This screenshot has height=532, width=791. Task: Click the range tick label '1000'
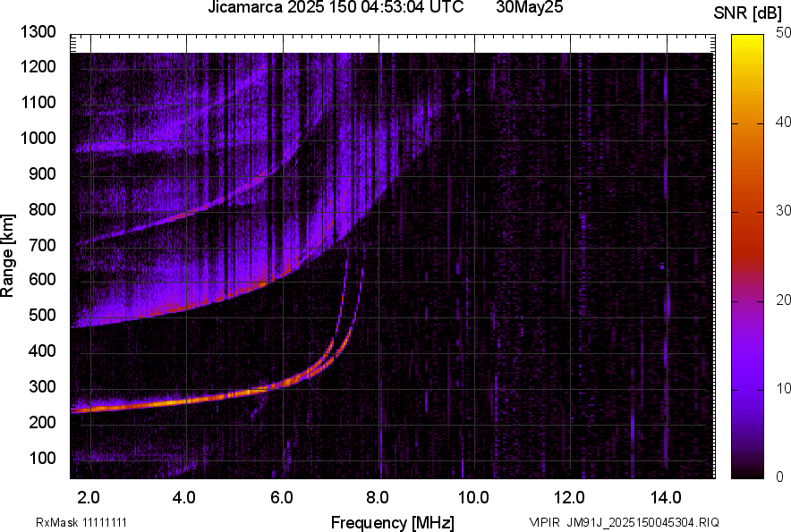[38, 138]
